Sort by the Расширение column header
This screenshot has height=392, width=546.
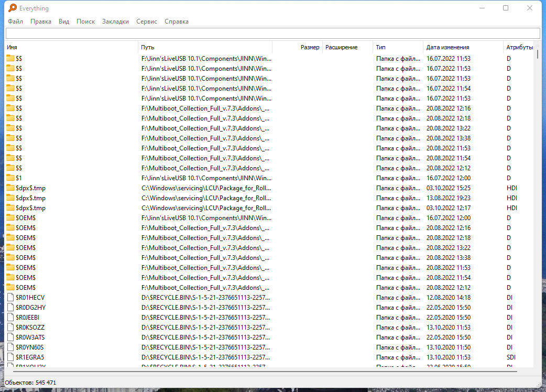tap(347, 47)
